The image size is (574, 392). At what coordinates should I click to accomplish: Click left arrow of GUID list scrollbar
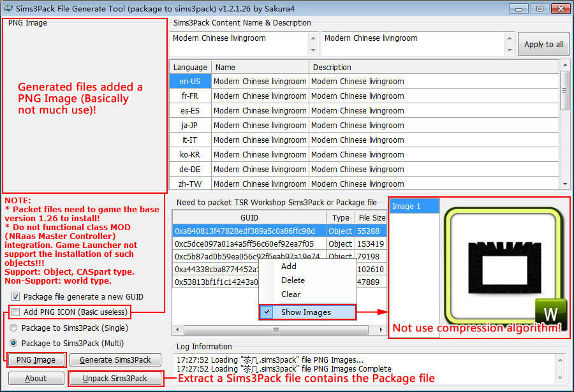point(177,330)
